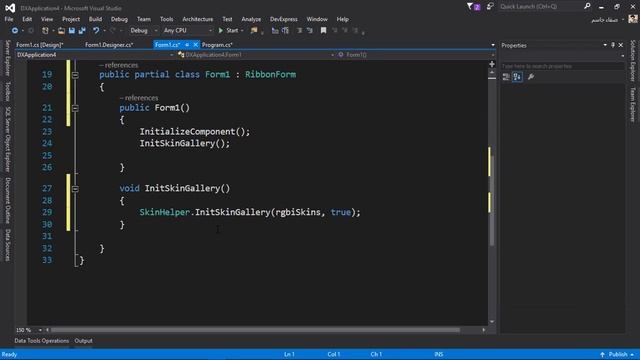Click the vertical scrollbar thumb in editor
This screenshot has width=640, height=360.
point(492,200)
